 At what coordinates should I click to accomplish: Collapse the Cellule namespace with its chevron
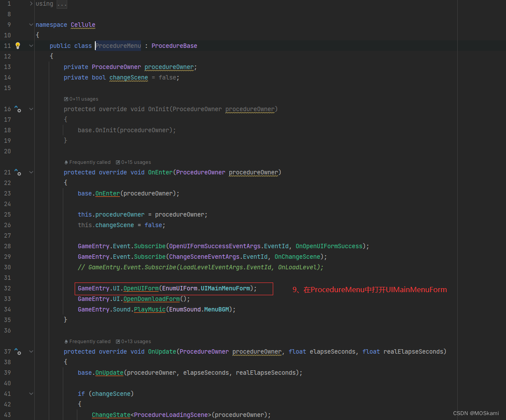(30, 25)
